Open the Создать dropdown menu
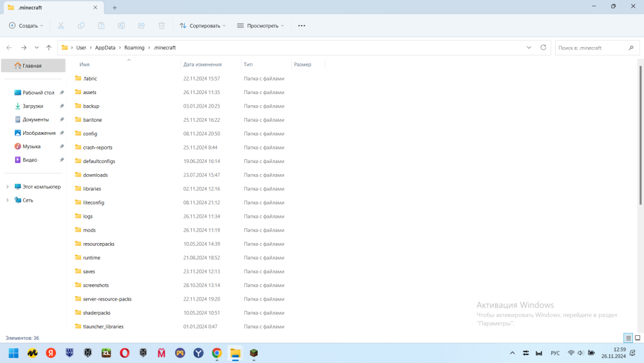Screen dimensions: 644x363 (x=26, y=26)
